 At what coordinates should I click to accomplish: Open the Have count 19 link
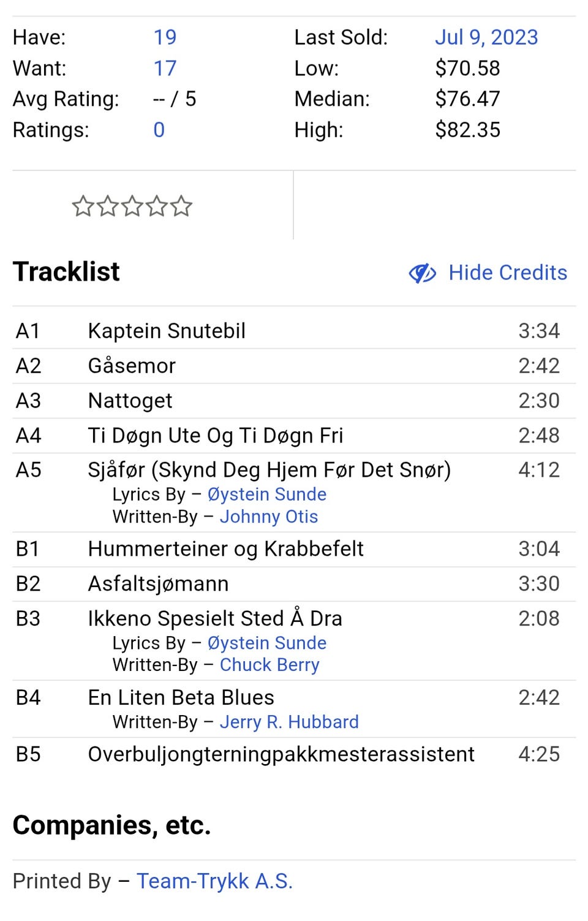coord(165,37)
